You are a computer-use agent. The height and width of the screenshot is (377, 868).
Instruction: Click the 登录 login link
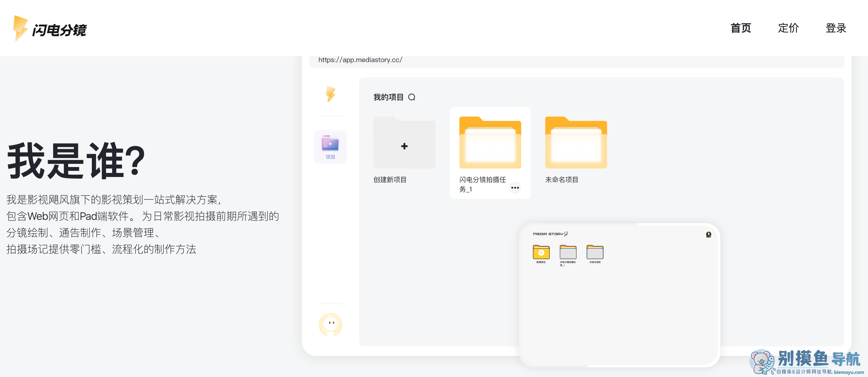click(836, 28)
